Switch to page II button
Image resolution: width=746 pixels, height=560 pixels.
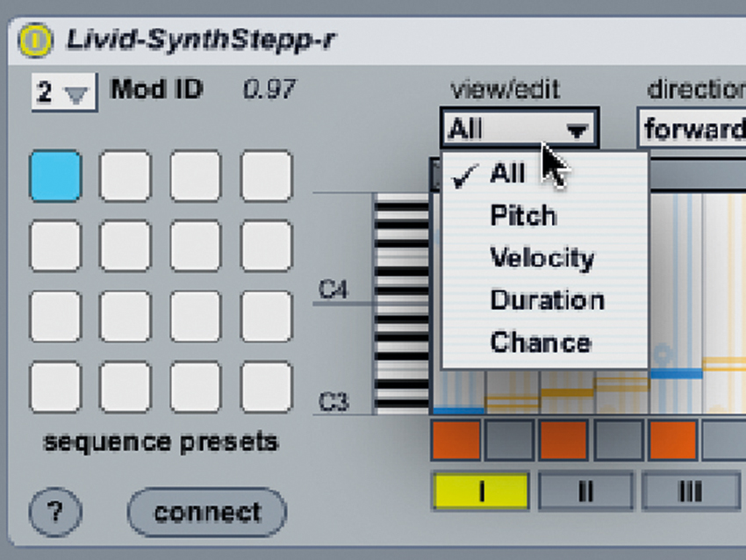coord(585,491)
